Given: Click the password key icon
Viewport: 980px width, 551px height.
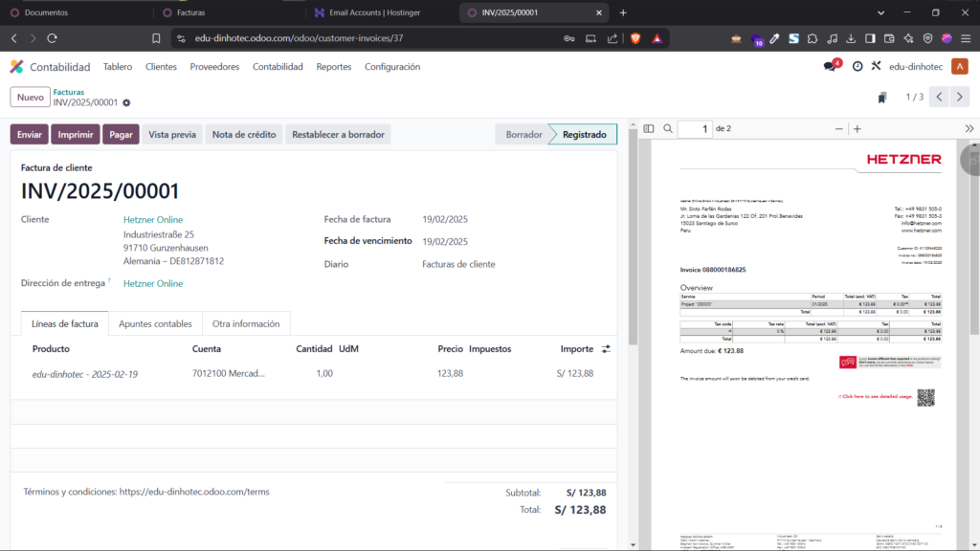Looking at the screenshot, I should pyautogui.click(x=568, y=38).
